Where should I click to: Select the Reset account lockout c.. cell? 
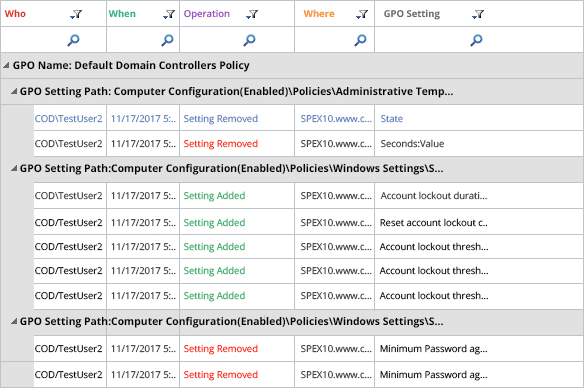[434, 223]
